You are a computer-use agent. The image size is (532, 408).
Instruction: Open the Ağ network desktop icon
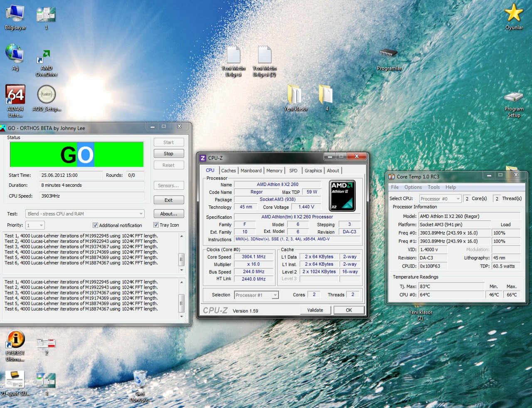tap(15, 57)
